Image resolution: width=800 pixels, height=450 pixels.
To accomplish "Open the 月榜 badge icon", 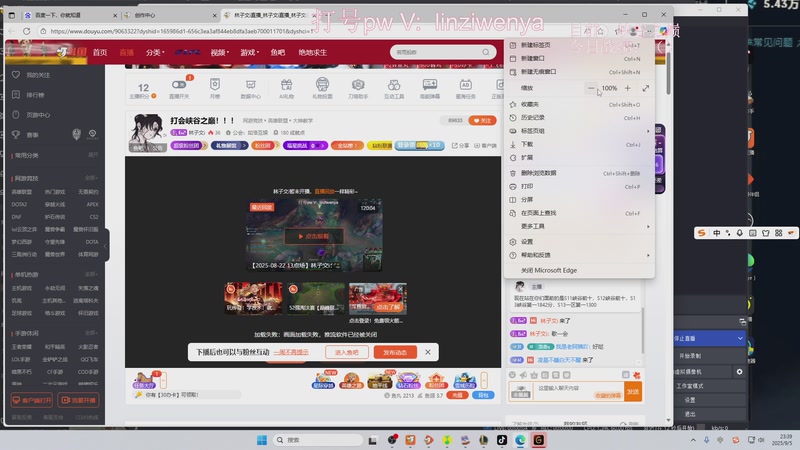I will click(x=215, y=85).
